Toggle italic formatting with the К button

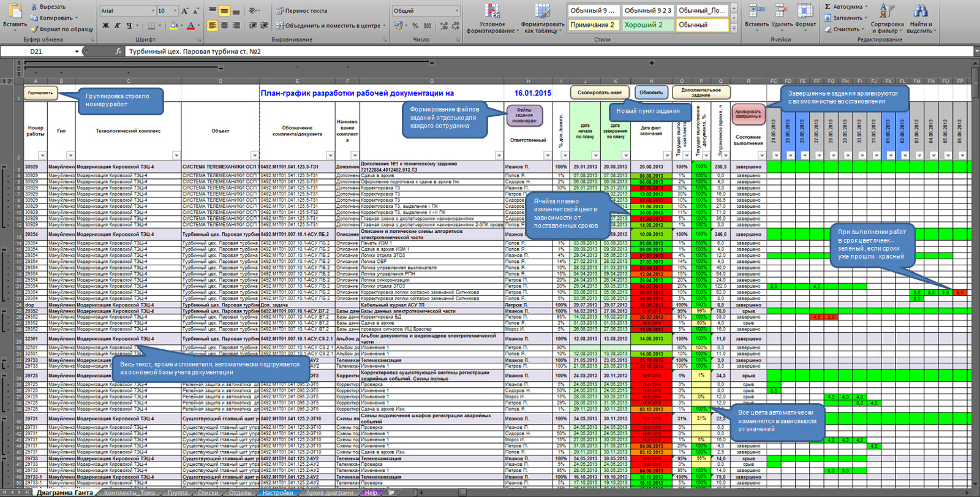coord(117,26)
